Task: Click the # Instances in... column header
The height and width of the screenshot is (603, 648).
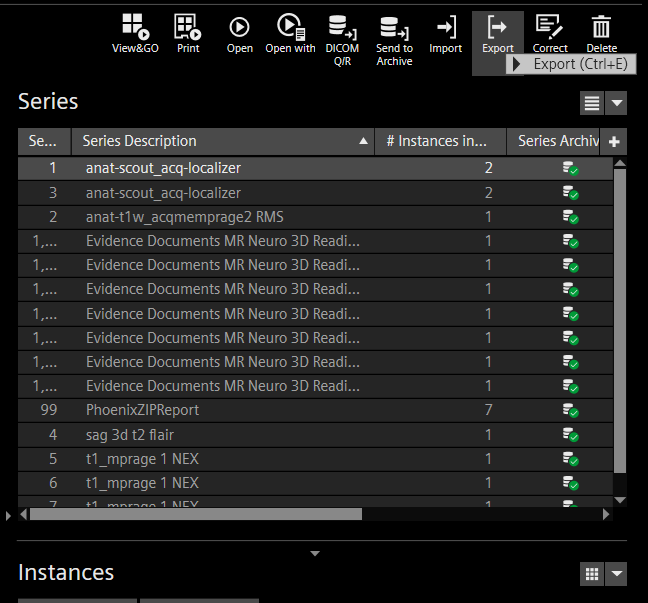Action: [441, 142]
